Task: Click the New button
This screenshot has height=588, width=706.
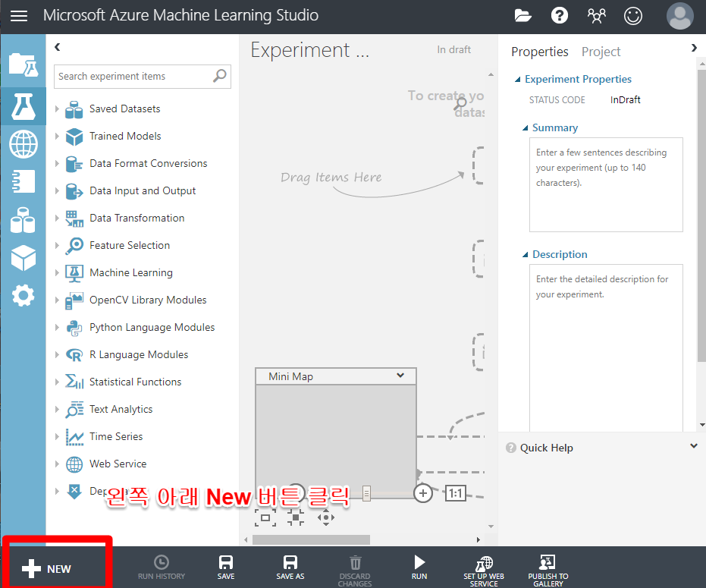Action: coord(46,568)
